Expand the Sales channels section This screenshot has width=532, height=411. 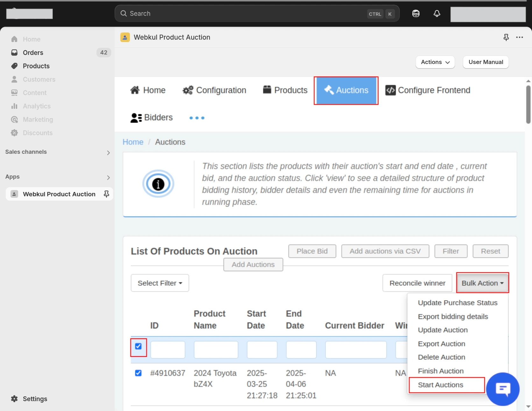pos(108,152)
